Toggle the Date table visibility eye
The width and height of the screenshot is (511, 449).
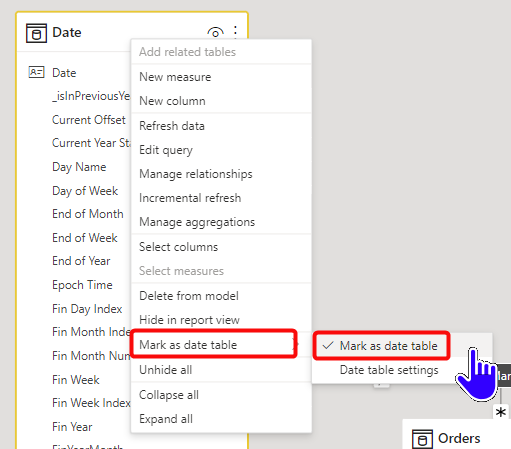[x=215, y=33]
